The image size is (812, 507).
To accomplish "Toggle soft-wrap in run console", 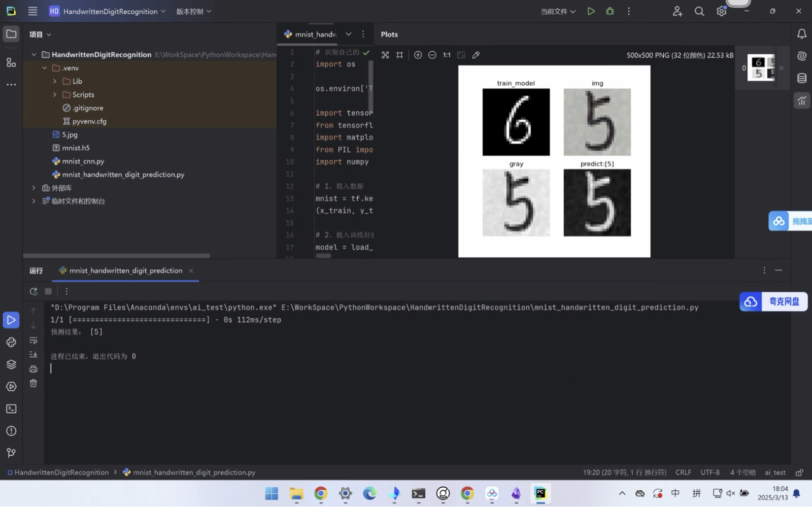I will pyautogui.click(x=33, y=341).
